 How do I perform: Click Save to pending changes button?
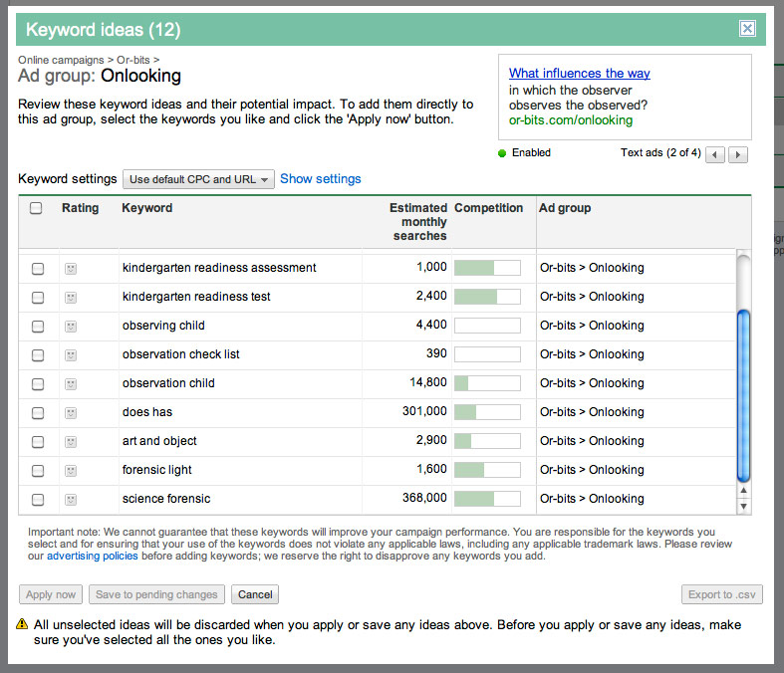(156, 594)
